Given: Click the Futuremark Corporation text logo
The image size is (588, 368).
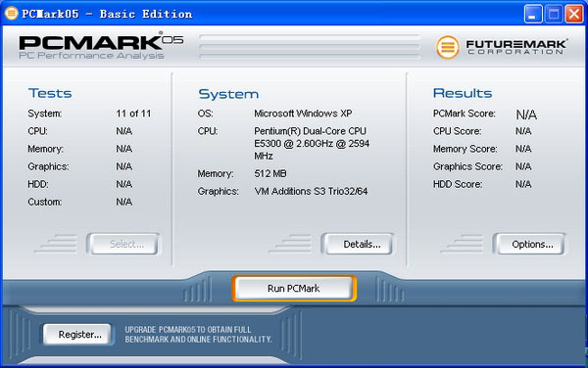Looking at the screenshot, I should click(516, 47).
